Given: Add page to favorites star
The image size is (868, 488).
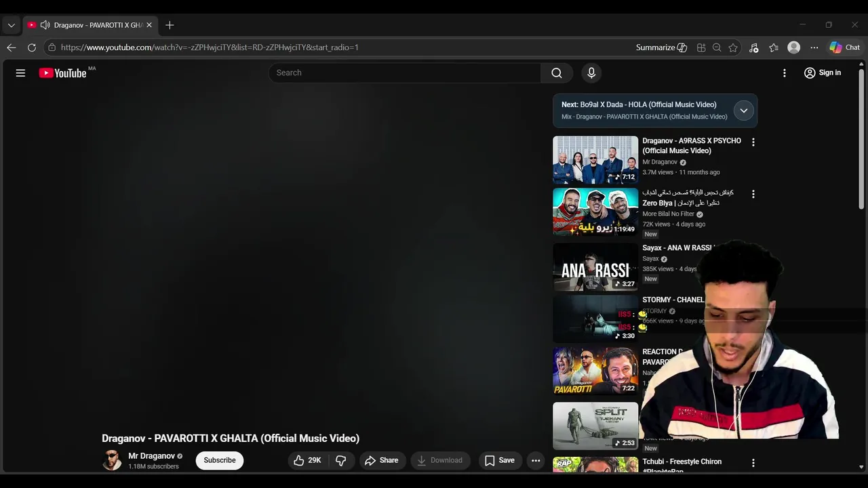Looking at the screenshot, I should tap(733, 47).
